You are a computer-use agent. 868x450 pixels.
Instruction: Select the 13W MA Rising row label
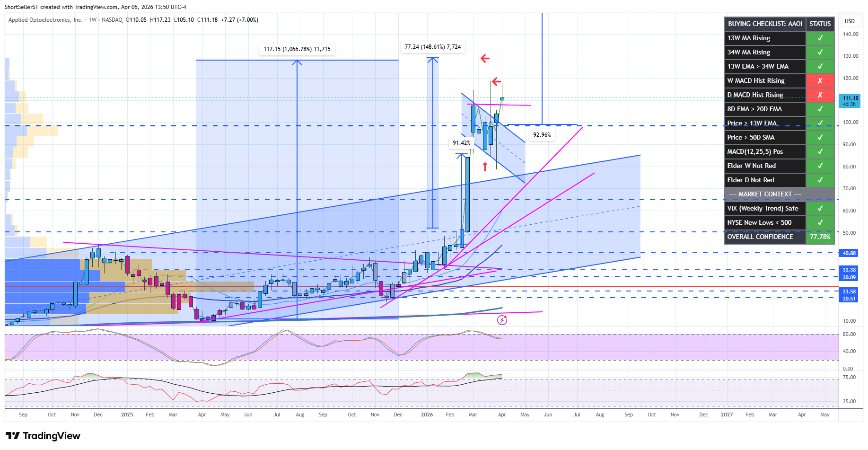point(749,38)
